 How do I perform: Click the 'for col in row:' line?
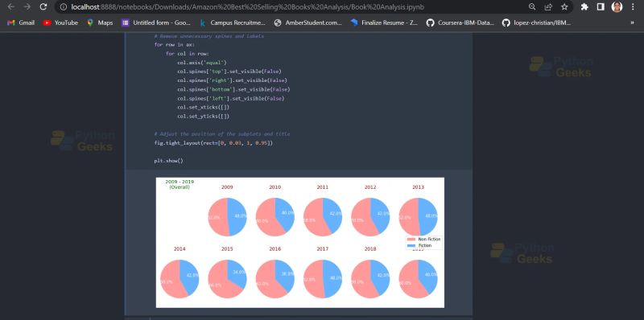(x=188, y=54)
